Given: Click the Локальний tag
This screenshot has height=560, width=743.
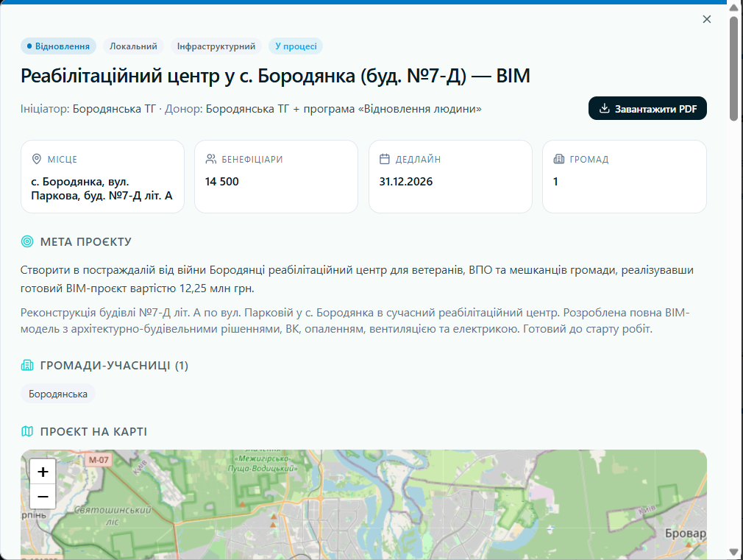Looking at the screenshot, I should coord(133,46).
